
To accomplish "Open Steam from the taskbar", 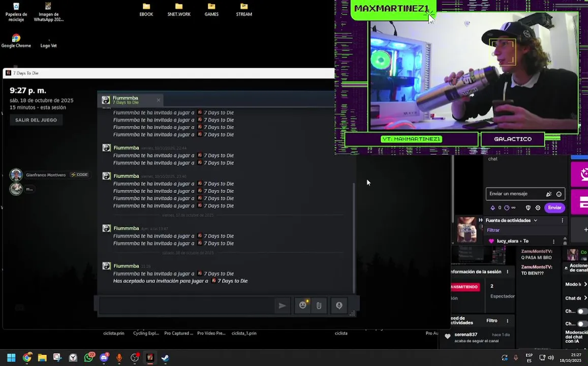I will 165,358.
